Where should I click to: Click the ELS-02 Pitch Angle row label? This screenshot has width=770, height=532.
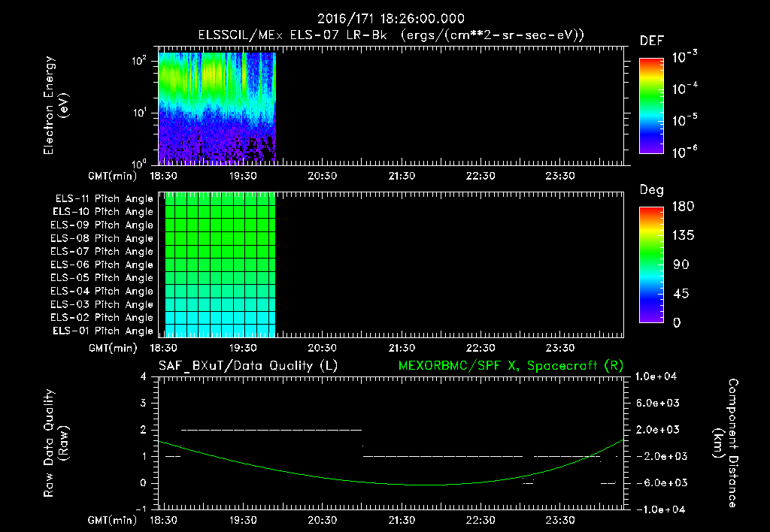(x=102, y=318)
